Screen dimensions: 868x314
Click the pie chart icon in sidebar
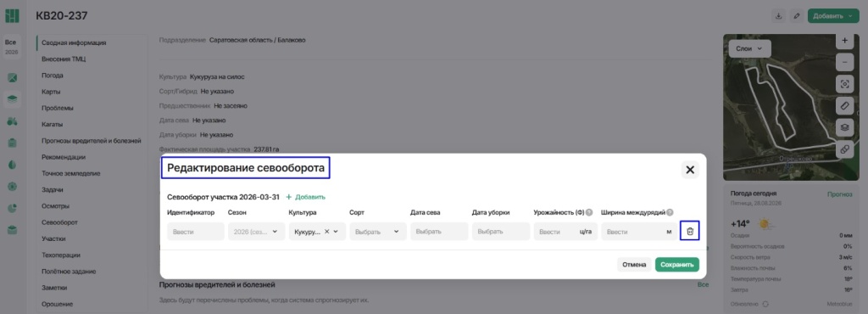click(x=12, y=208)
